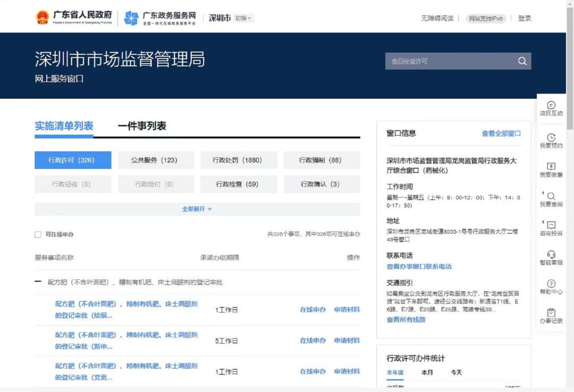Image resolution: width=574 pixels, height=392 pixels.
Task: Open 我要预约 appointment icon
Action: tap(551, 138)
